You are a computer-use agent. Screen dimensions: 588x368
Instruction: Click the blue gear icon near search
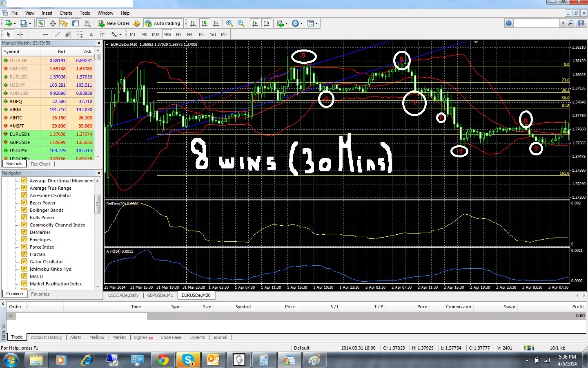pyautogui.click(x=509, y=23)
